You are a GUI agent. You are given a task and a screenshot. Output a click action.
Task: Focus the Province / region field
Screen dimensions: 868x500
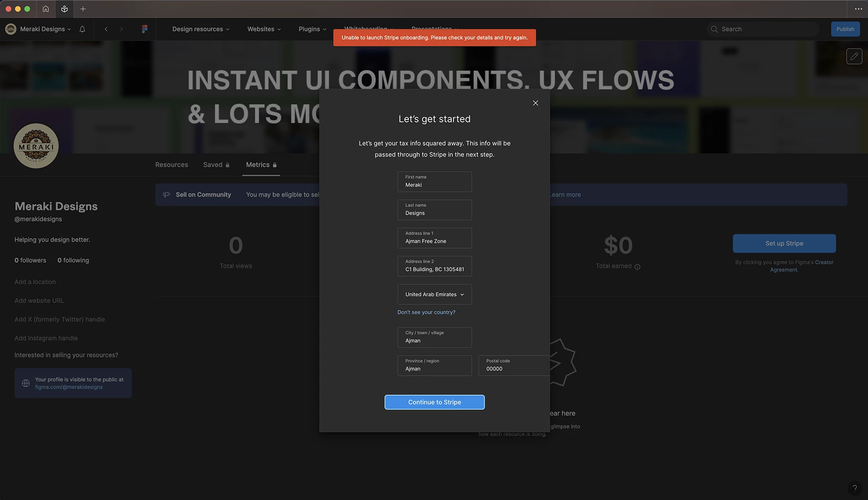pos(434,365)
